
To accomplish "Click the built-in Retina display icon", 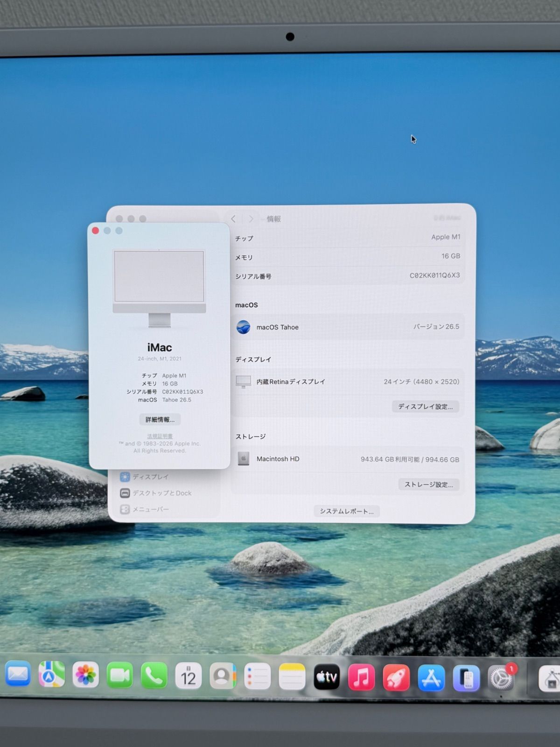I will 243,382.
